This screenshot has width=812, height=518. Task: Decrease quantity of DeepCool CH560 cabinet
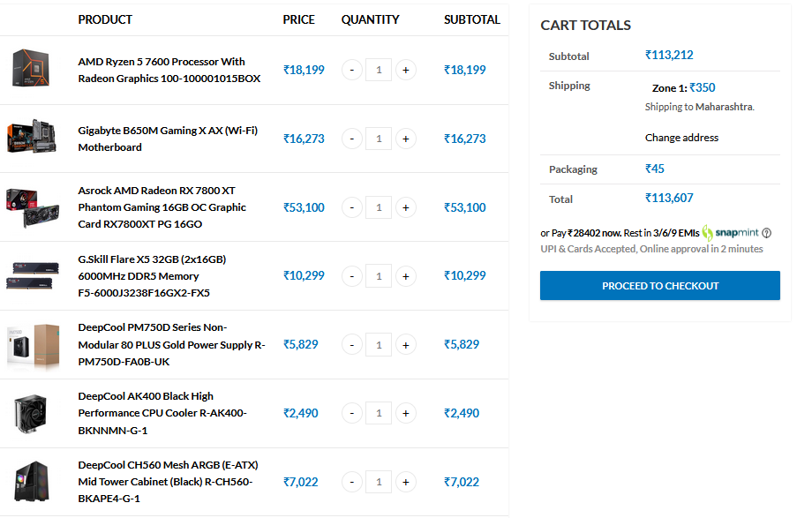(x=351, y=482)
